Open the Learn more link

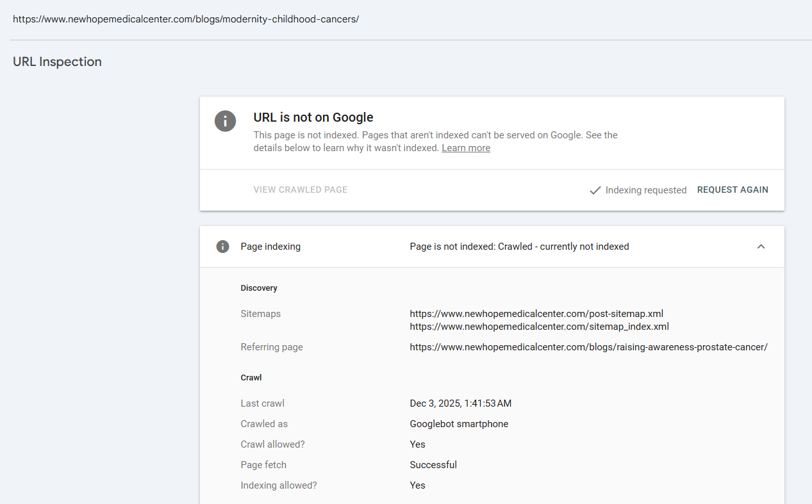tap(466, 148)
